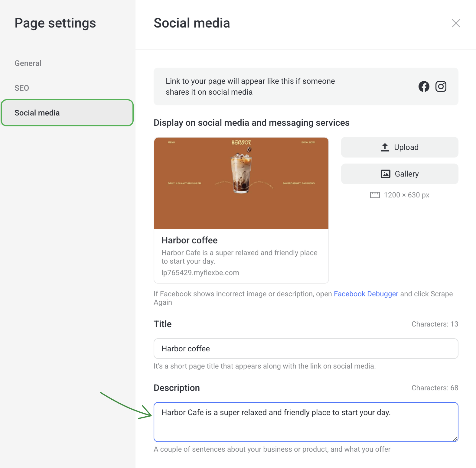The image size is (476, 468).
Task: Click the Gallery picture icon
Action: coord(385,174)
